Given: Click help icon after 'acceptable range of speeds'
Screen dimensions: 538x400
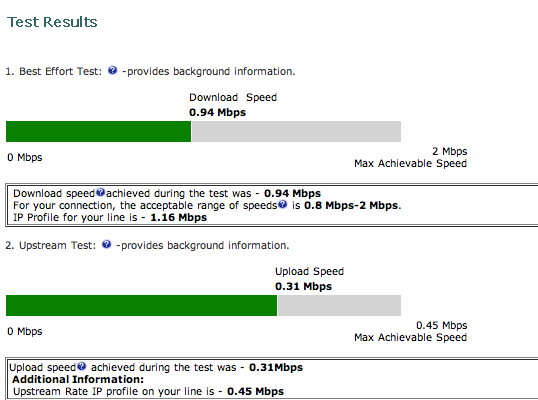Looking at the screenshot, I should [282, 204].
